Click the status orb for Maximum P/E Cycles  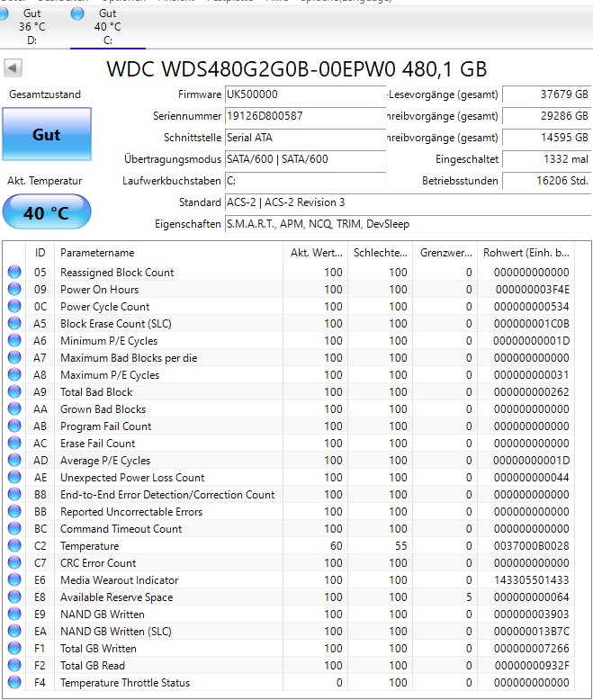tap(14, 374)
